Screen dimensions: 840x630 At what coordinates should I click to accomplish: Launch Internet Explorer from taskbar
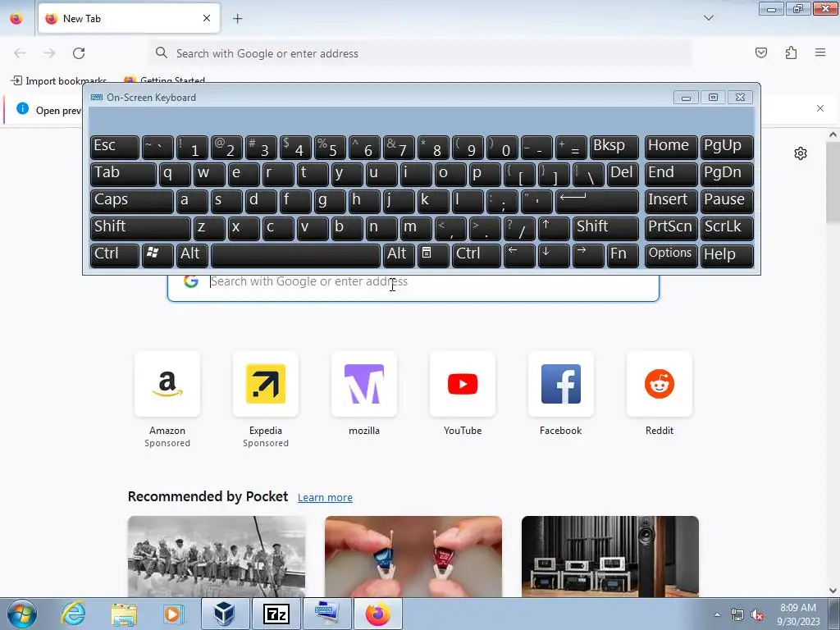point(73,614)
